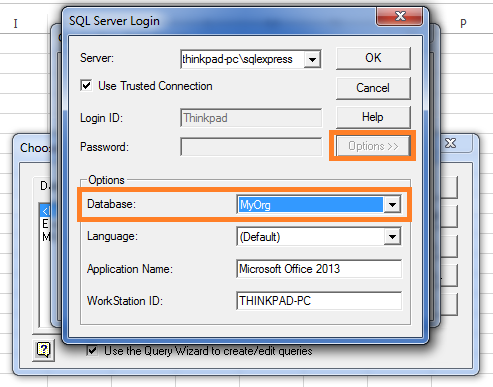Click the Password field

coord(251,147)
